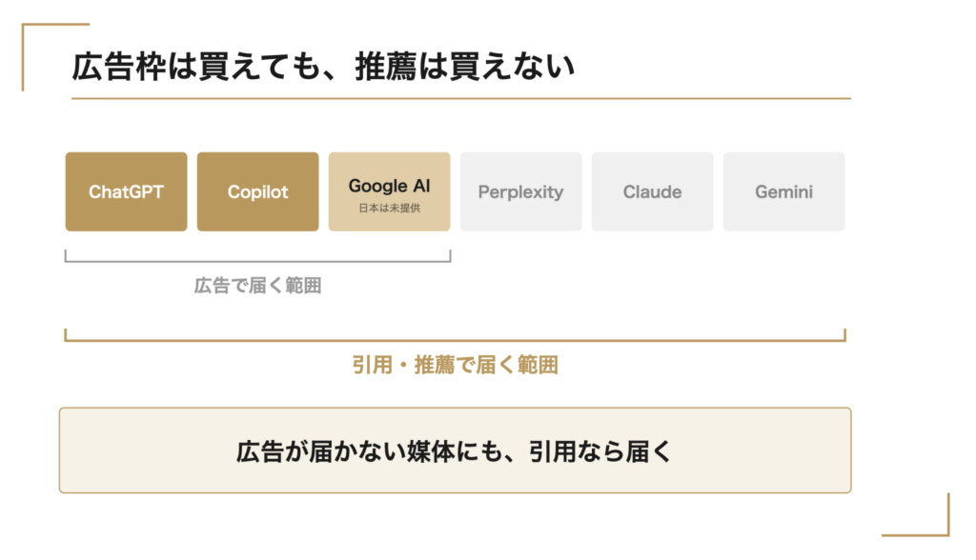Click the small 日本は未提供 note
The height and width of the screenshot is (560, 976).
click(x=390, y=209)
